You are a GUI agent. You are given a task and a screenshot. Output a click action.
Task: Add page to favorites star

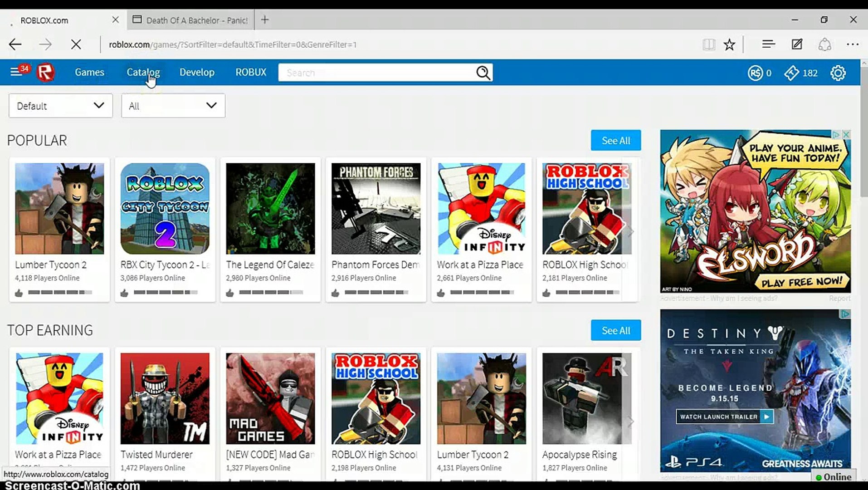[729, 44]
